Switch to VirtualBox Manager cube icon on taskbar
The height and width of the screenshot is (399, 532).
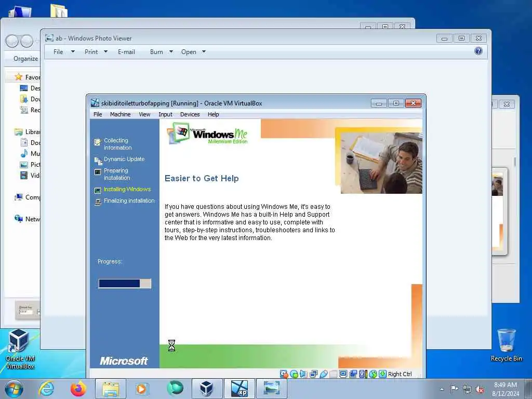[206, 389]
